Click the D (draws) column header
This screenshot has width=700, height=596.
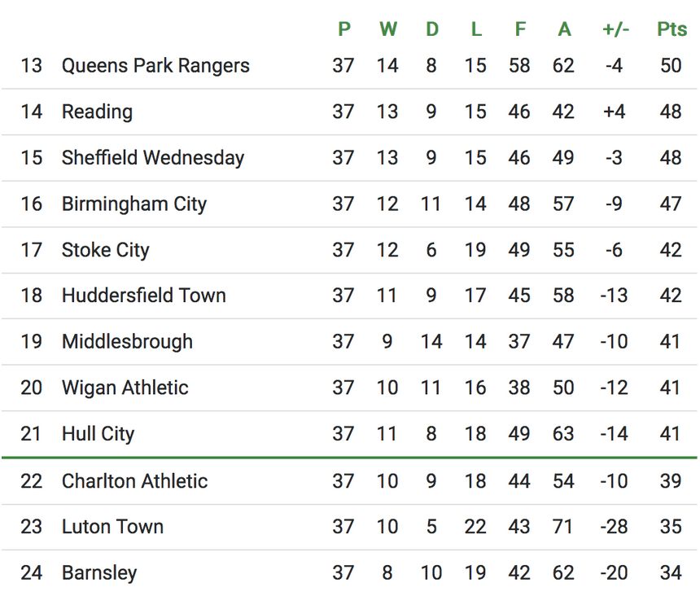(x=431, y=29)
